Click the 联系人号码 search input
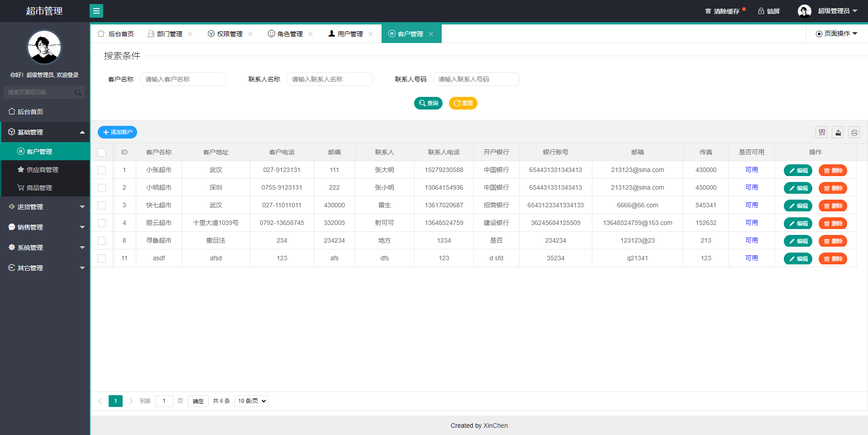 477,79
